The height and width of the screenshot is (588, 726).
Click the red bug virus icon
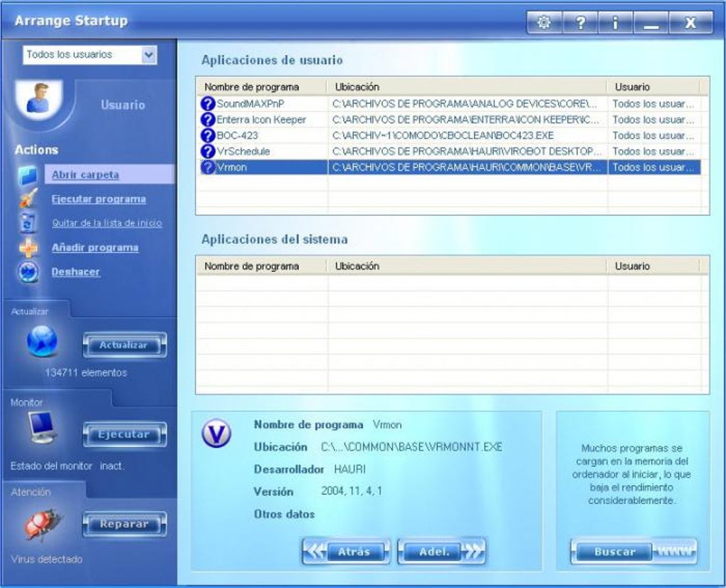pyautogui.click(x=42, y=525)
